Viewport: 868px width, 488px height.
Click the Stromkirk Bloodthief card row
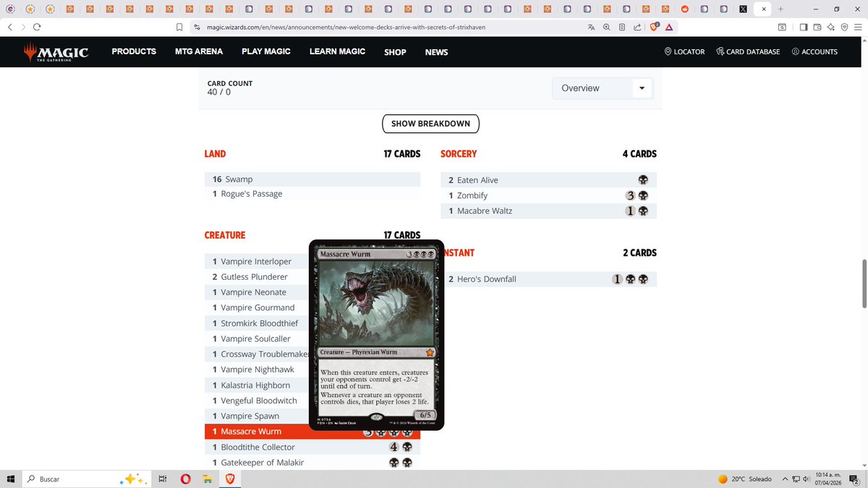[x=257, y=323]
